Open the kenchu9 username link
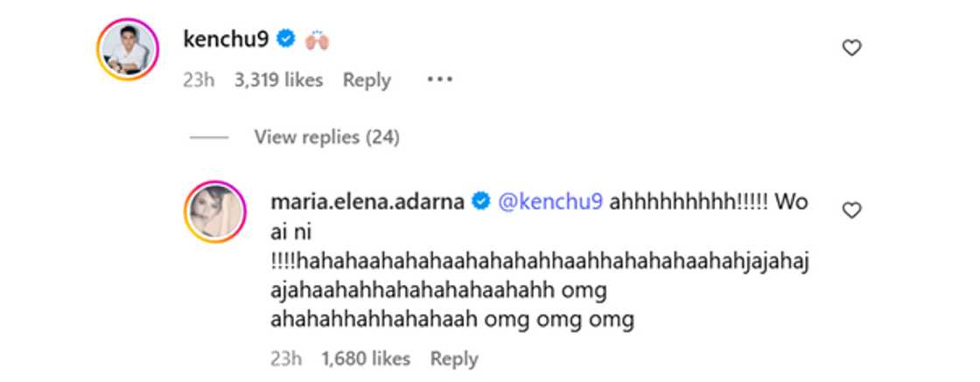The image size is (980, 382). pyautogui.click(x=227, y=38)
